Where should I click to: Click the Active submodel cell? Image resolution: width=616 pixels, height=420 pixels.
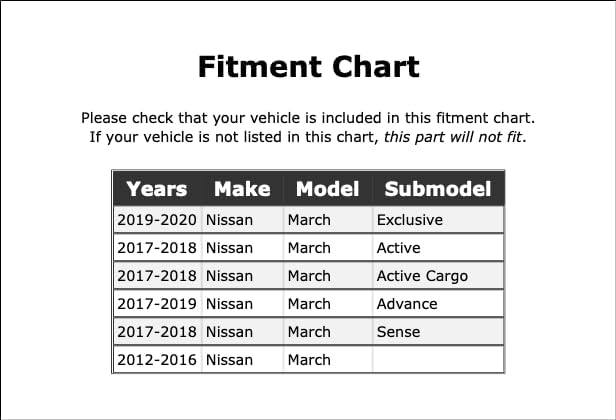click(438, 248)
